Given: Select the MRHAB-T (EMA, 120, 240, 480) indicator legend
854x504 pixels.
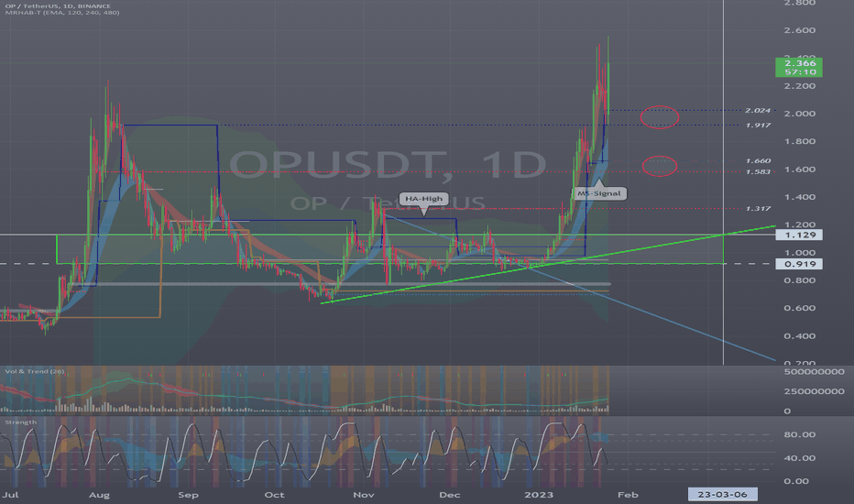Looking at the screenshot, I should 62,13.
